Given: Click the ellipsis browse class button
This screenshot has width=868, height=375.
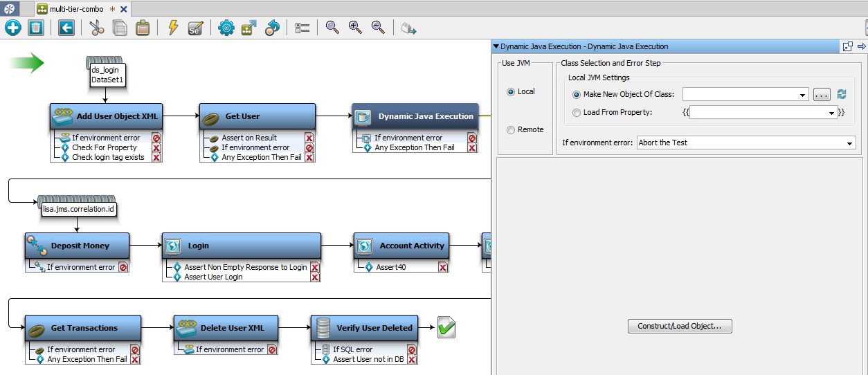Looking at the screenshot, I should coord(822,95).
